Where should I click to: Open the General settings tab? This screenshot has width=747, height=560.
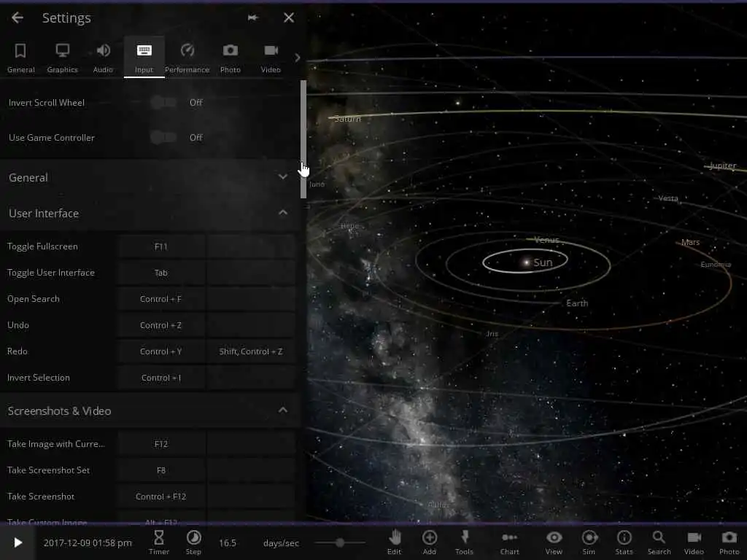20,58
